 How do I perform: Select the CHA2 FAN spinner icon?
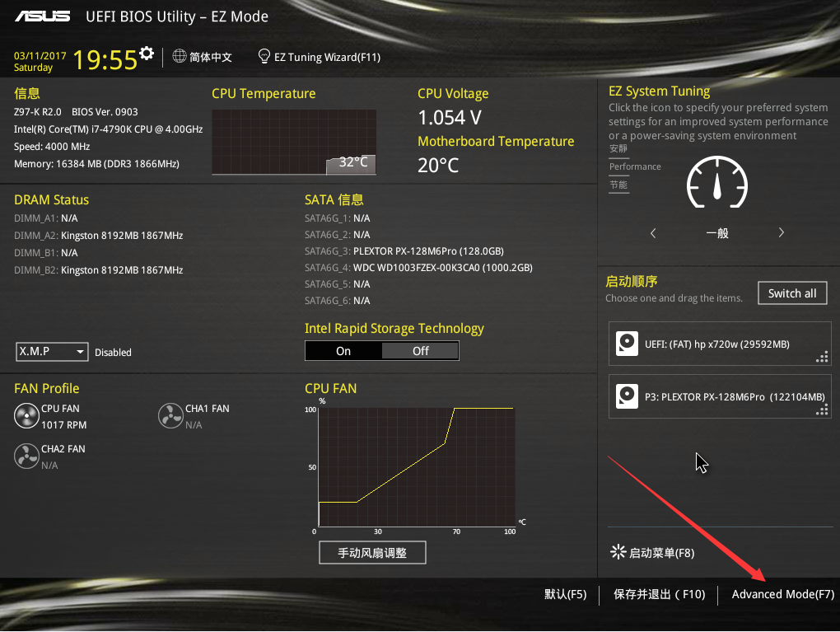[26, 456]
